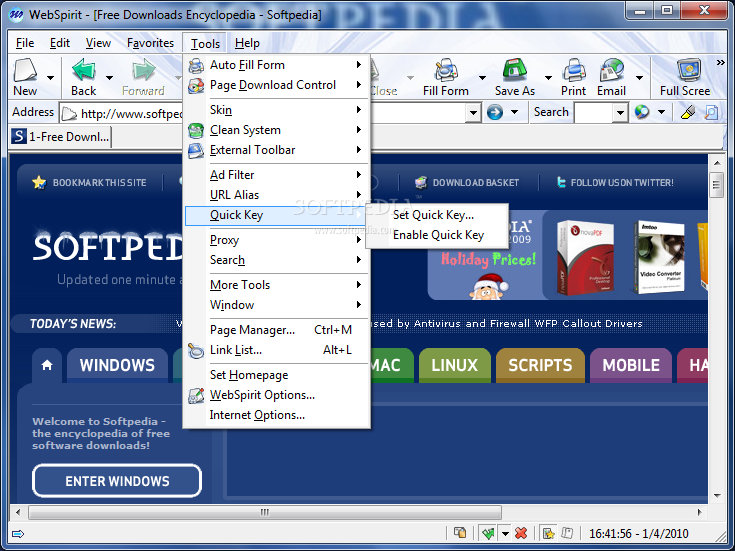
Task: Click the vertical scrollbar down arrow
Action: point(717,496)
